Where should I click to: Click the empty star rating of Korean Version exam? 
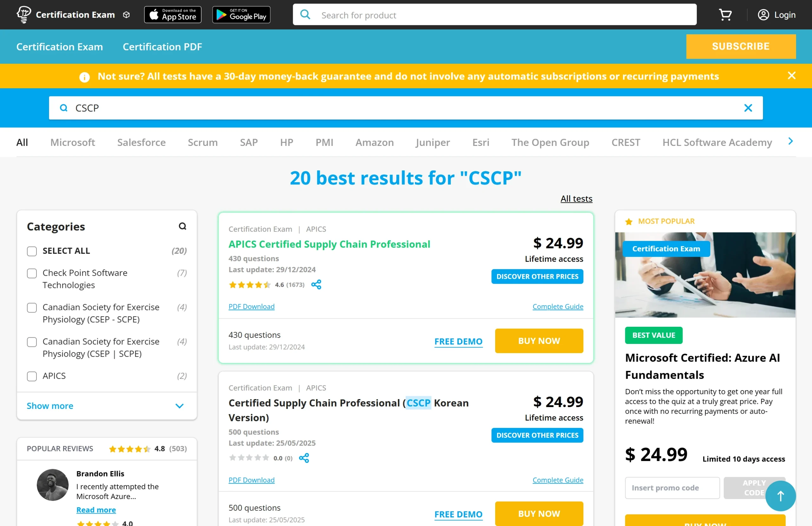tap(249, 458)
